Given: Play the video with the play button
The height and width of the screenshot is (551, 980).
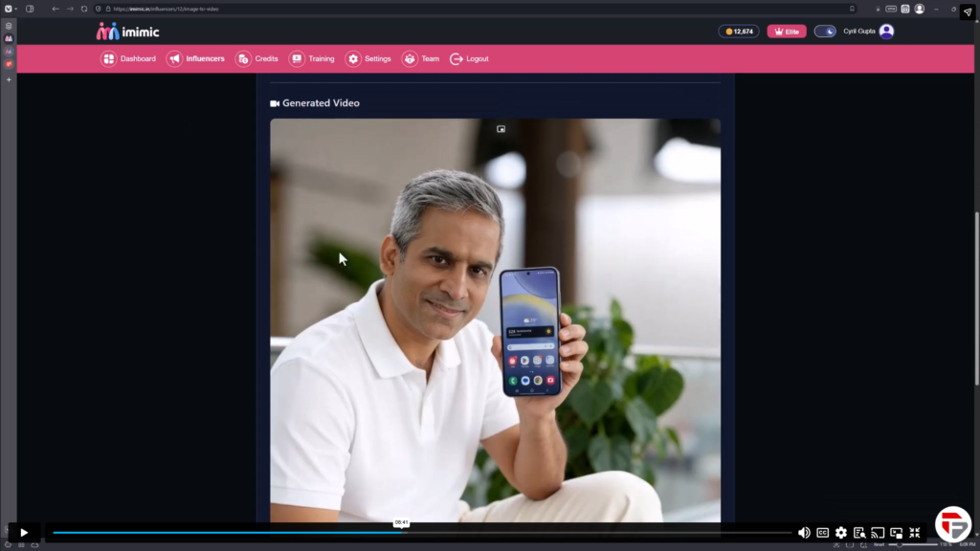Looking at the screenshot, I should [24, 533].
